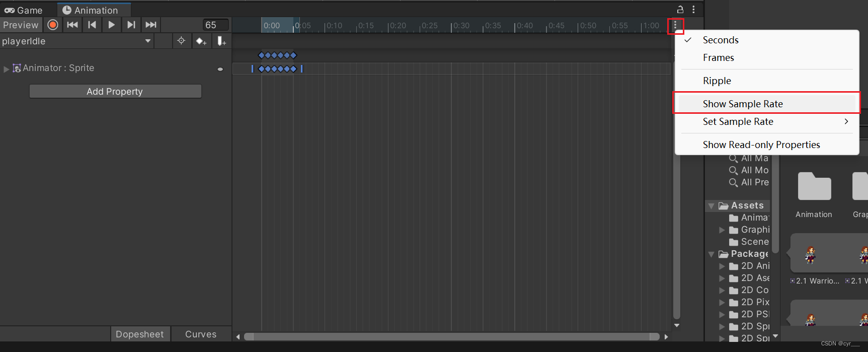
Task: Click the down arrow of the vertical scrollbar
Action: click(x=677, y=325)
